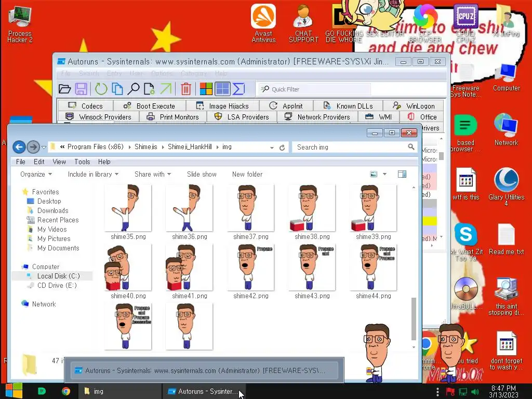This screenshot has width=532, height=399.
Task: Select Recent Places in the navigation pane
Action: pyautogui.click(x=58, y=220)
